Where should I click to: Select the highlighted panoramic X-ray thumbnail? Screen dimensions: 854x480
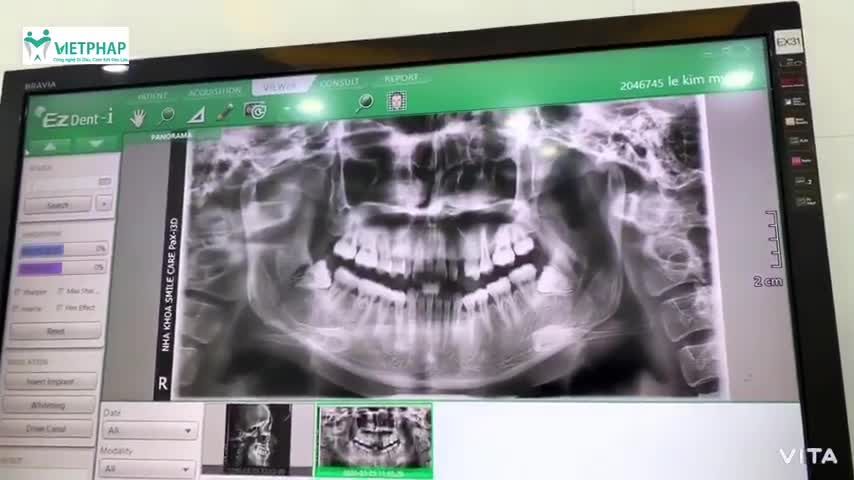click(374, 440)
